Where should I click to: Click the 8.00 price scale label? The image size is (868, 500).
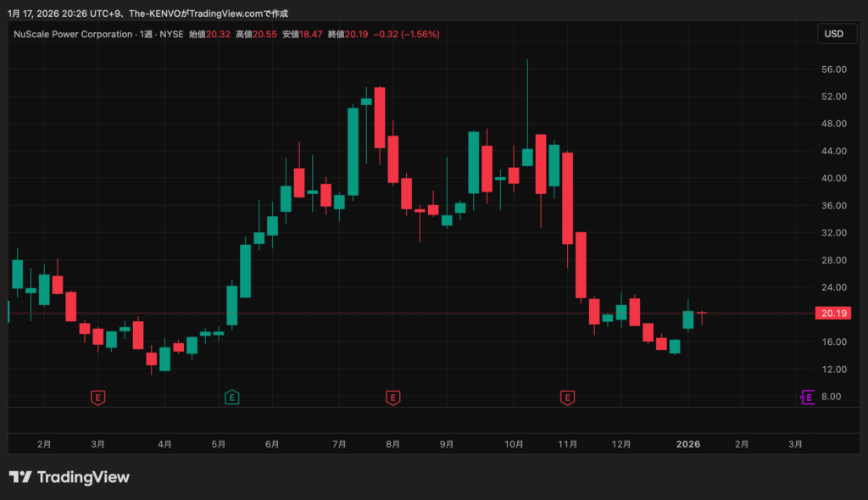pos(834,397)
